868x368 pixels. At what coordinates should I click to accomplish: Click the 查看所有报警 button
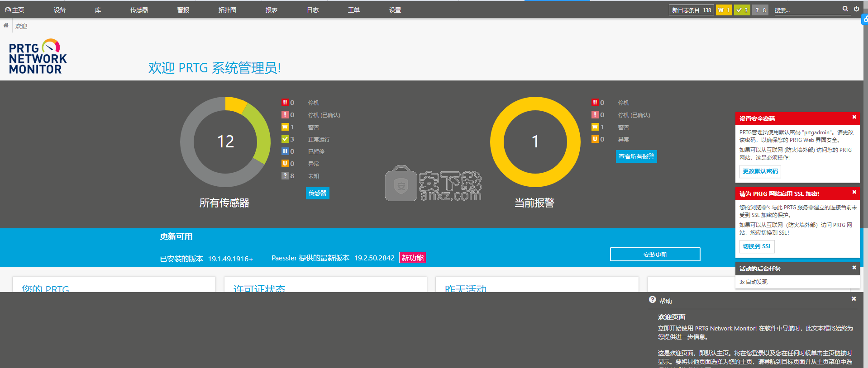[636, 156]
